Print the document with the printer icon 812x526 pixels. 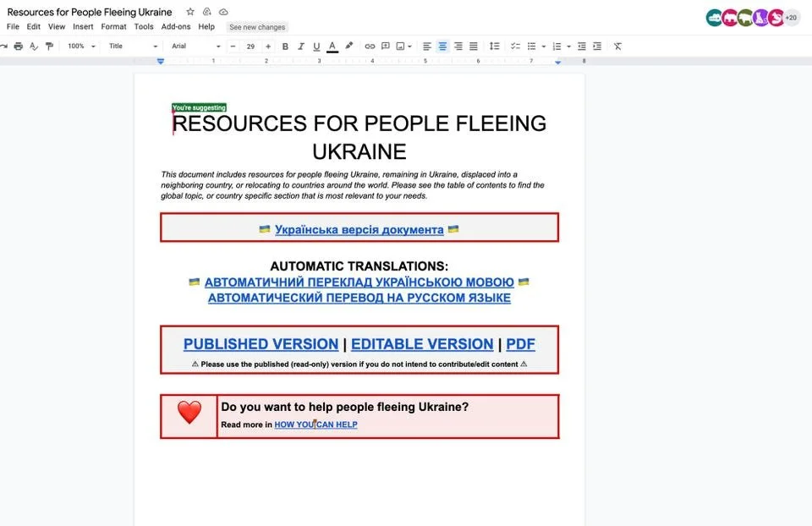(x=19, y=46)
